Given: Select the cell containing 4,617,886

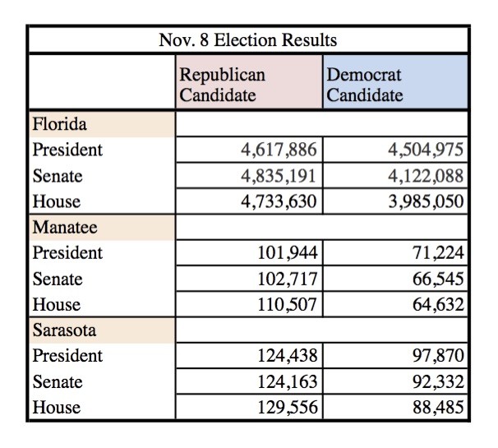Looking at the screenshot, I should 247,150.
